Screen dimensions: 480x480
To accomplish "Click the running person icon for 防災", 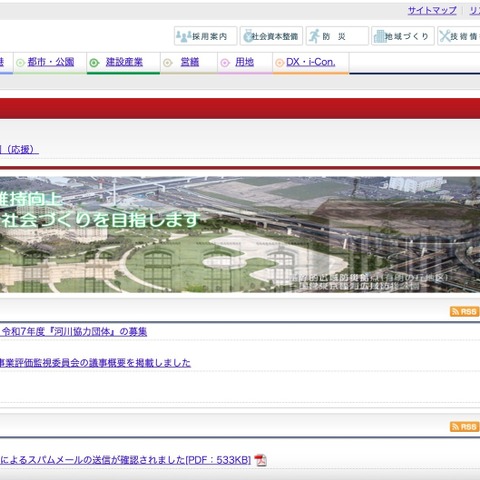I will (314, 36).
